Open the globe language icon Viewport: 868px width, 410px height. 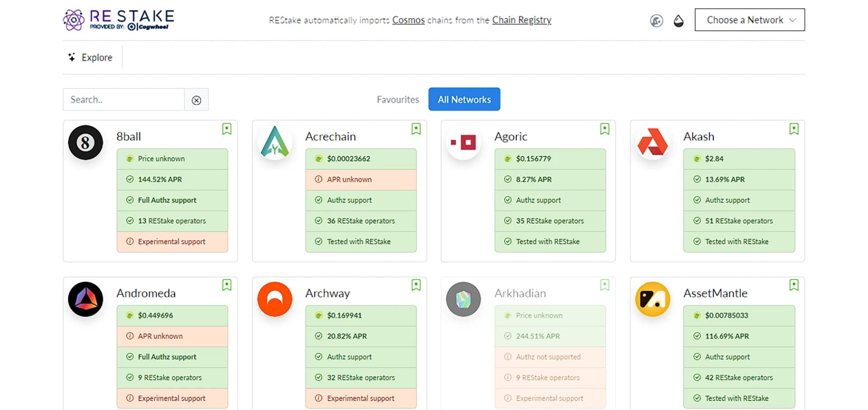pos(656,20)
